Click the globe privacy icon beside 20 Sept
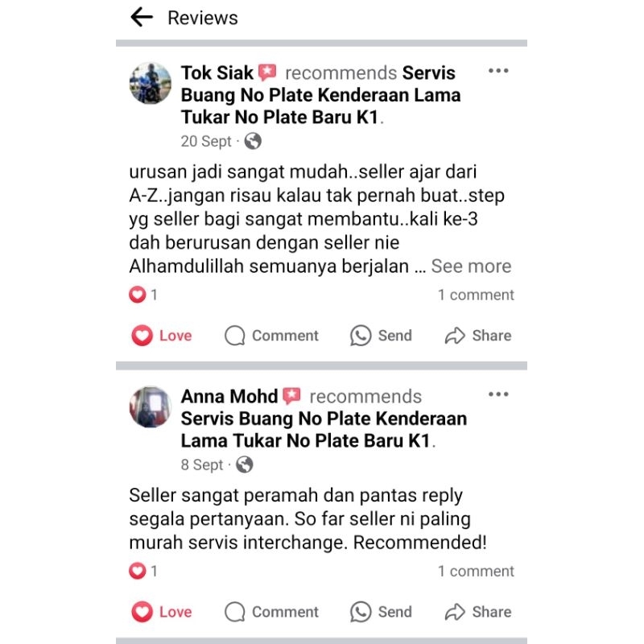The height and width of the screenshot is (644, 644). pos(253,142)
